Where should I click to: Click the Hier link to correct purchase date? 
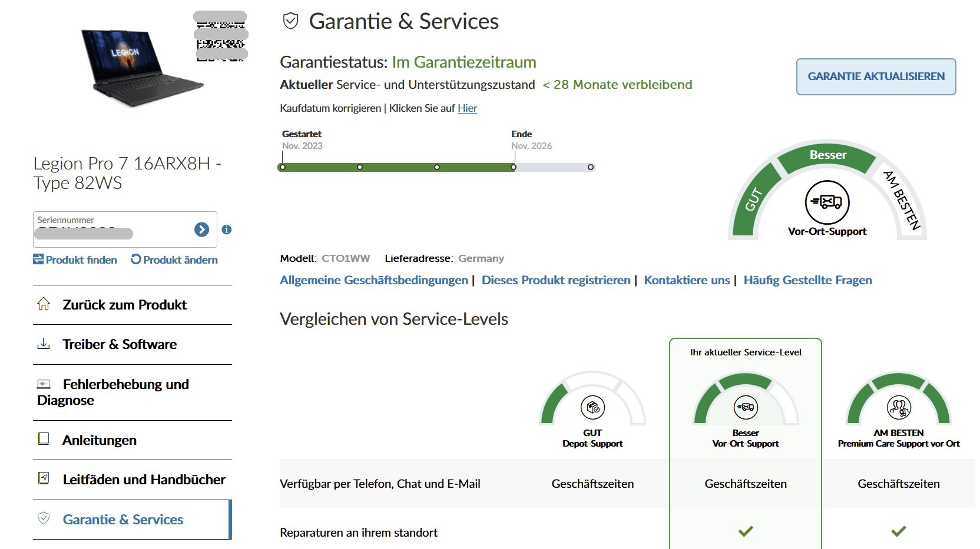click(467, 108)
